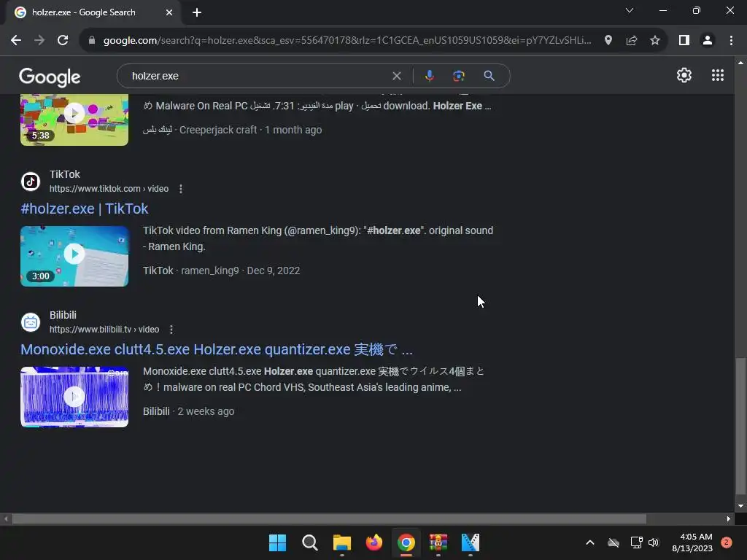Search by image with Google Lens
747x560 pixels.
point(458,76)
